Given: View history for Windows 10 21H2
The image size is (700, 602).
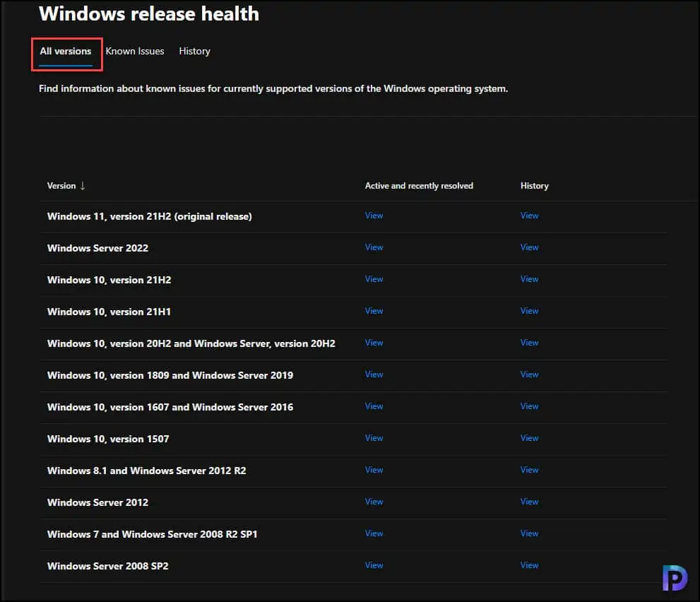Looking at the screenshot, I should click(530, 279).
